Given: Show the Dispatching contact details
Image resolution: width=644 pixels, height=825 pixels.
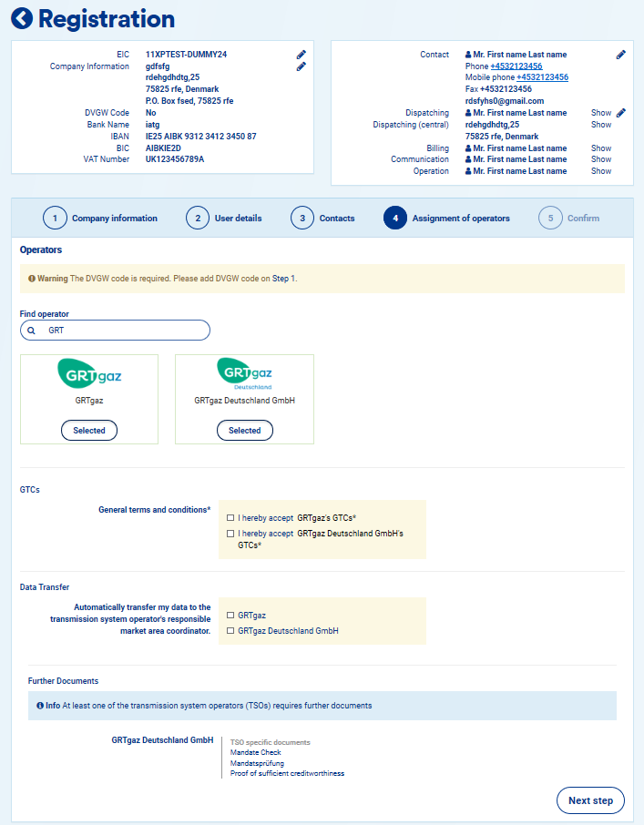Looking at the screenshot, I should pyautogui.click(x=601, y=113).
